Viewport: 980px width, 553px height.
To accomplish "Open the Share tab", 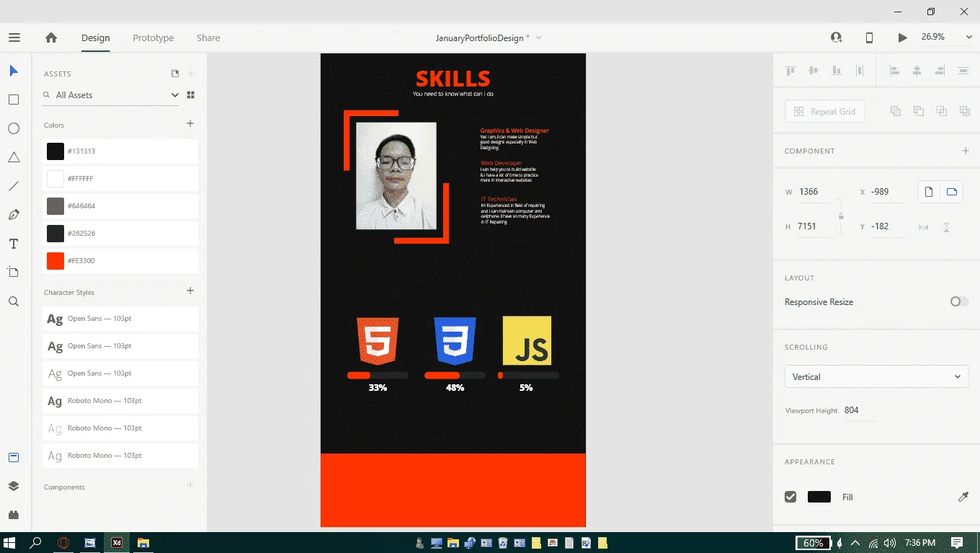I will (x=208, y=37).
